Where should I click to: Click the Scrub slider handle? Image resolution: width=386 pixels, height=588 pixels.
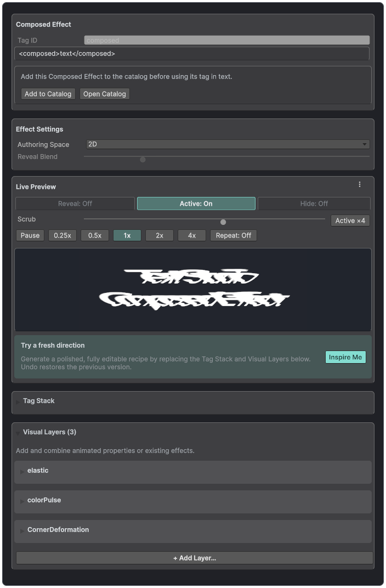coord(223,222)
